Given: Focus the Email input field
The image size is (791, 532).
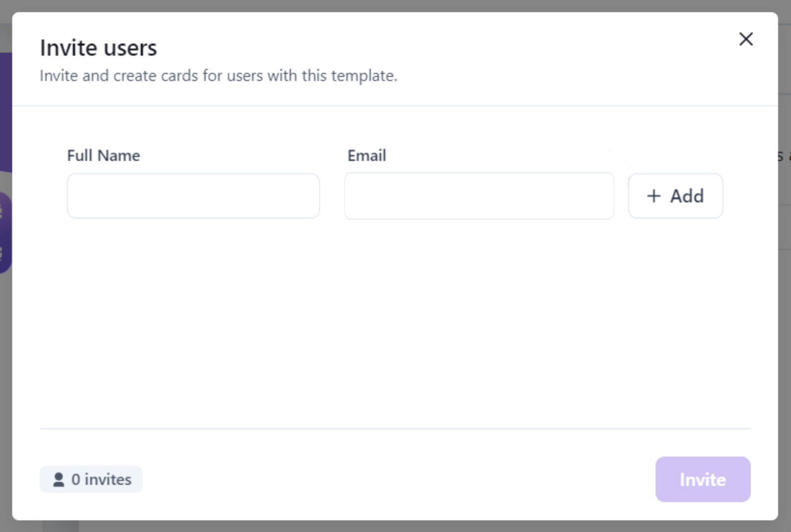Looking at the screenshot, I should [479, 196].
